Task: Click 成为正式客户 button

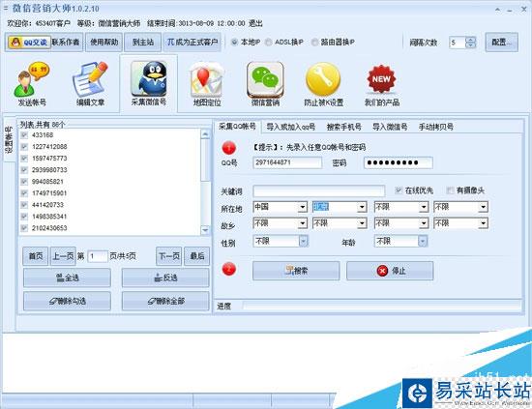Action: pos(192,43)
